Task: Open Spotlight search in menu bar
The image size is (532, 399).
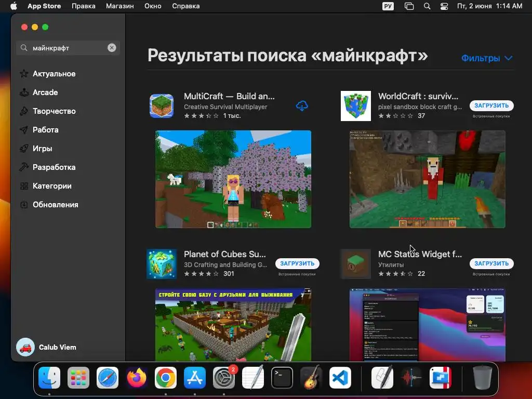Action: [x=427, y=6]
